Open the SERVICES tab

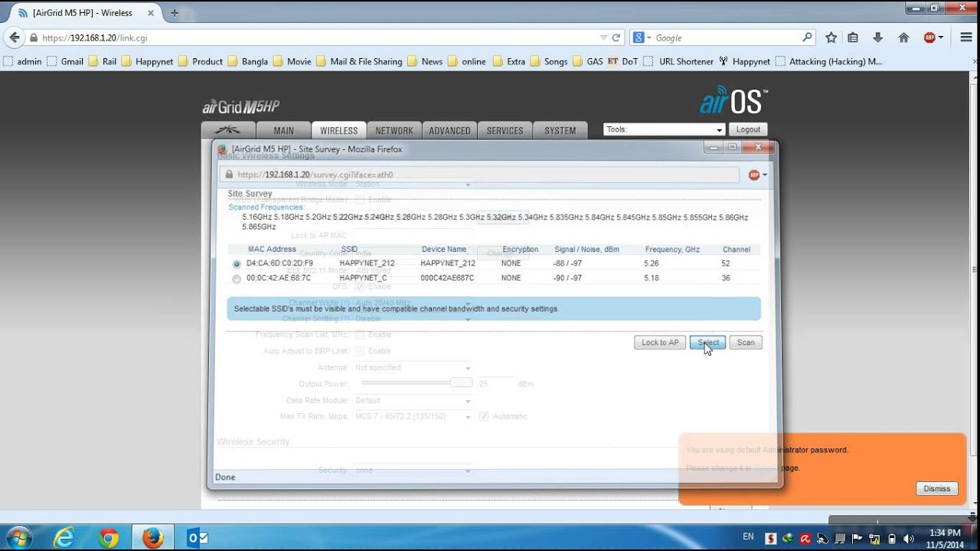(505, 131)
